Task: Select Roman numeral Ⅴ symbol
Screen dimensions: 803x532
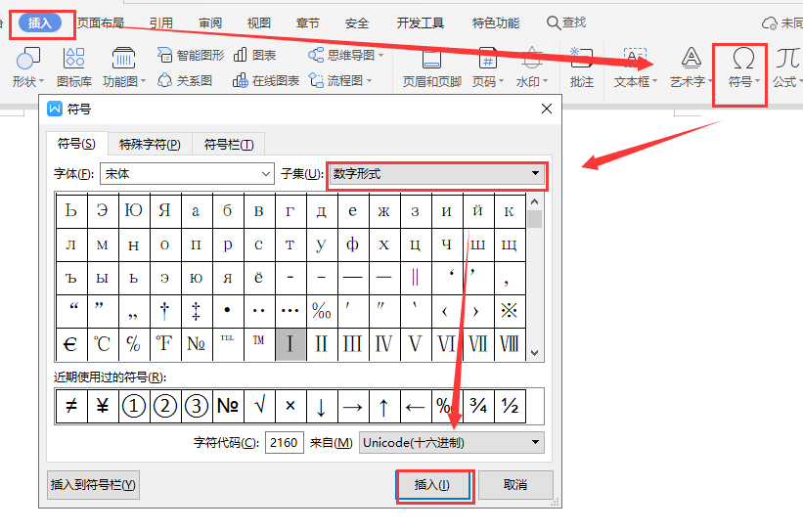Action: click(x=416, y=344)
